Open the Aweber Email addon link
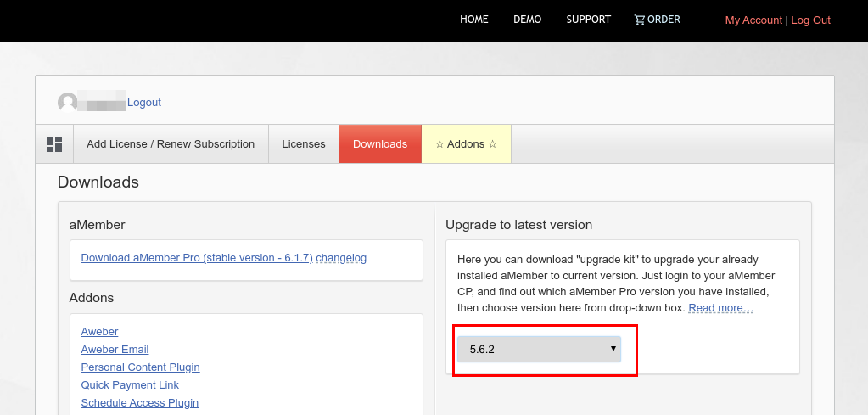The height and width of the screenshot is (415, 868). coord(115,349)
